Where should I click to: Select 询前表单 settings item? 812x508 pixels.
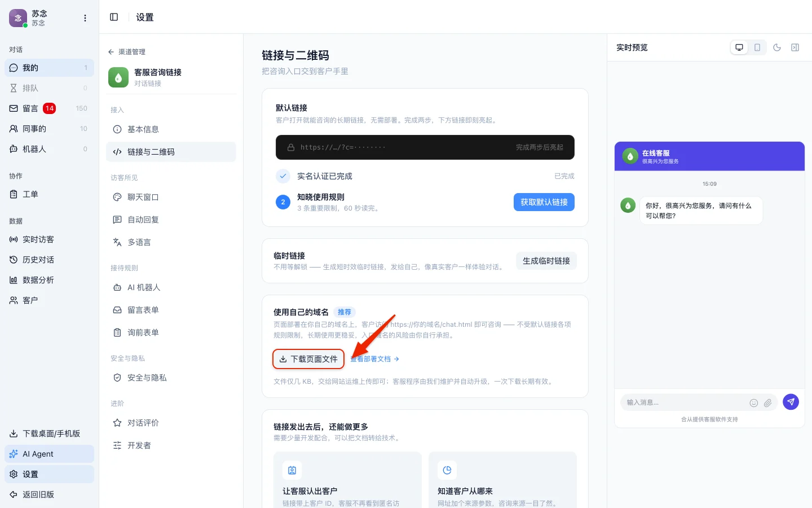(171, 332)
